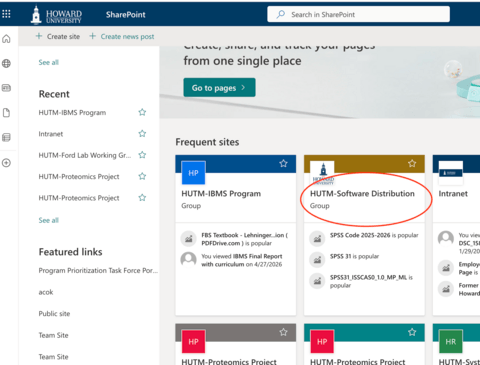Open HUTM-IBMS Program card title

click(x=221, y=194)
